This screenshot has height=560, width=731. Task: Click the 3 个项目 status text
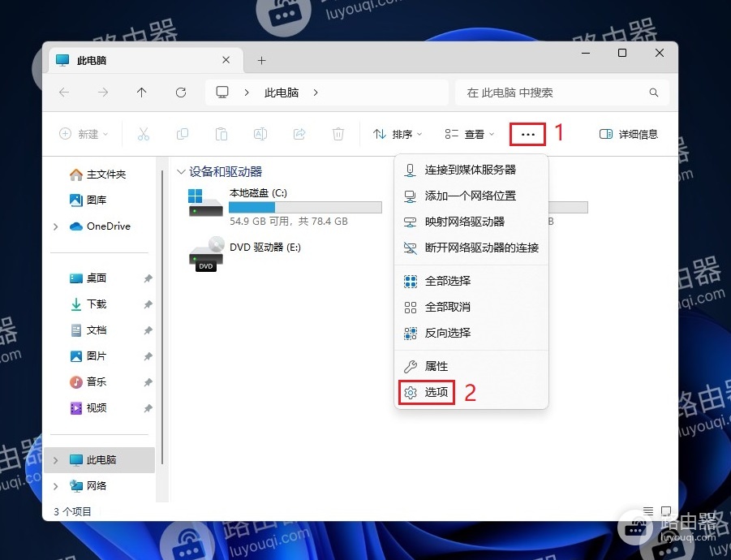coord(73,511)
